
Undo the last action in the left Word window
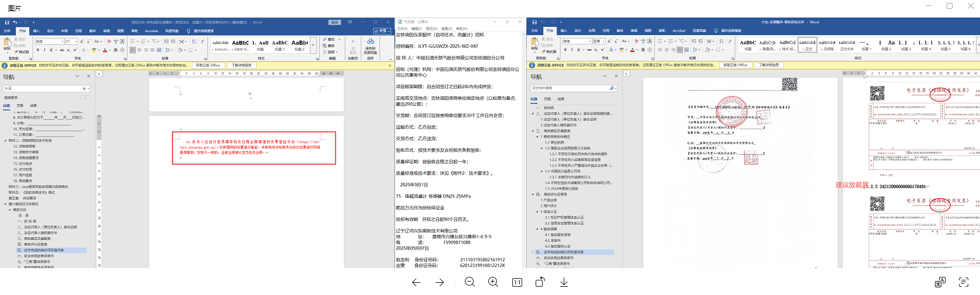pyautogui.click(x=15, y=22)
